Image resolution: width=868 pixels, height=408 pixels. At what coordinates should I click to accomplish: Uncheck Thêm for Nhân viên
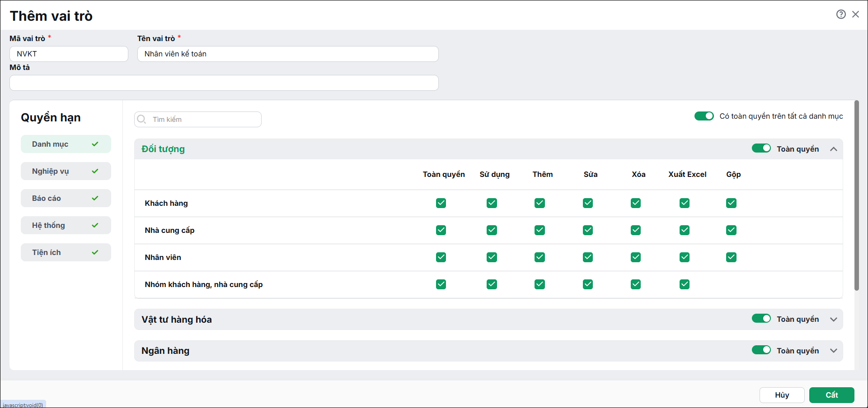pos(540,257)
